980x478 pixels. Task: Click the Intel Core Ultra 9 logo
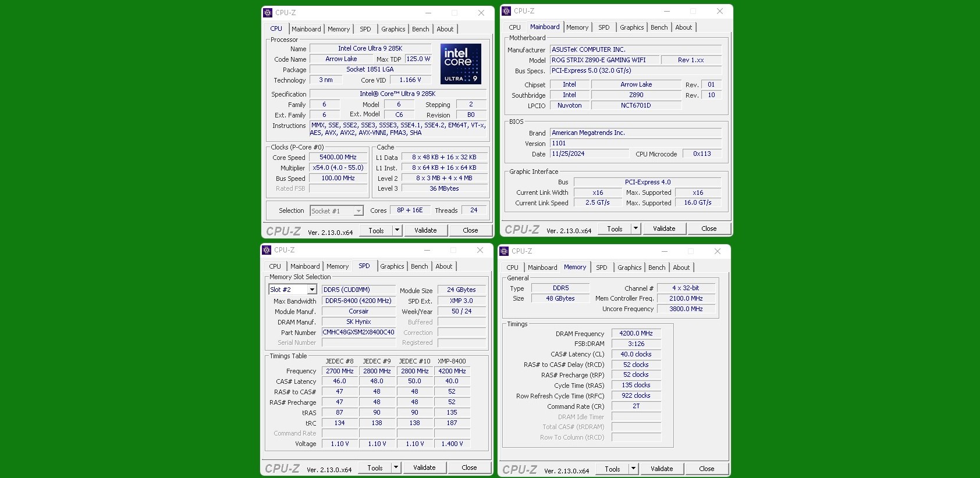(x=460, y=64)
